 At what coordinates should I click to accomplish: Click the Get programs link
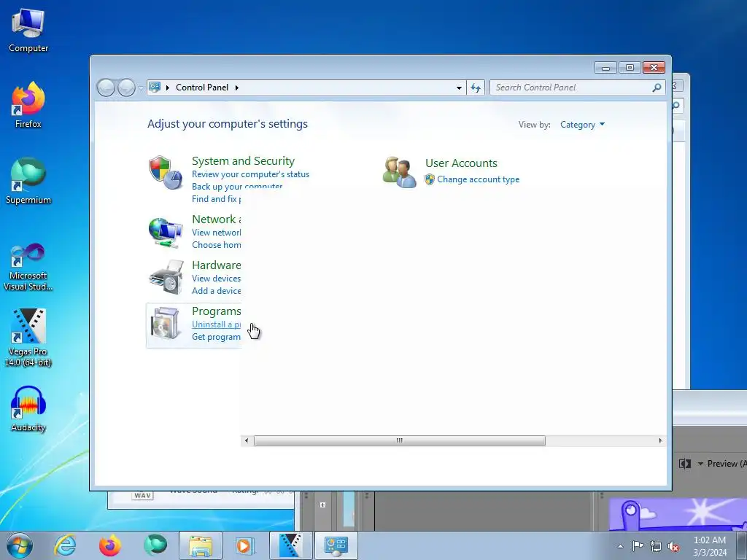pos(216,337)
